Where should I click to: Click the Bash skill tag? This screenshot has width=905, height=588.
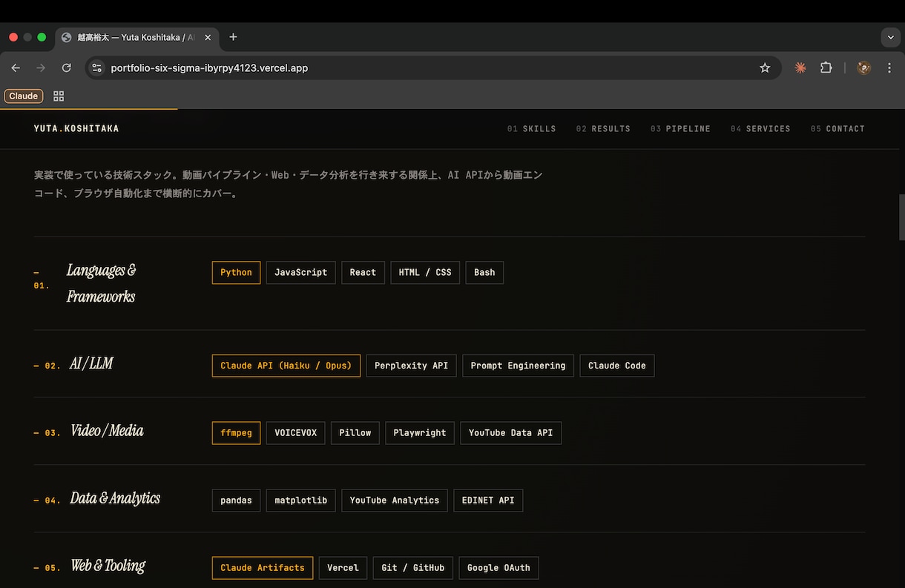[x=484, y=272]
